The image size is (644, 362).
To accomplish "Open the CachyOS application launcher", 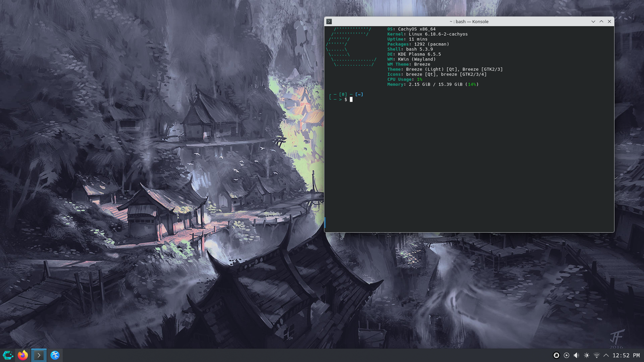I will click(8, 355).
